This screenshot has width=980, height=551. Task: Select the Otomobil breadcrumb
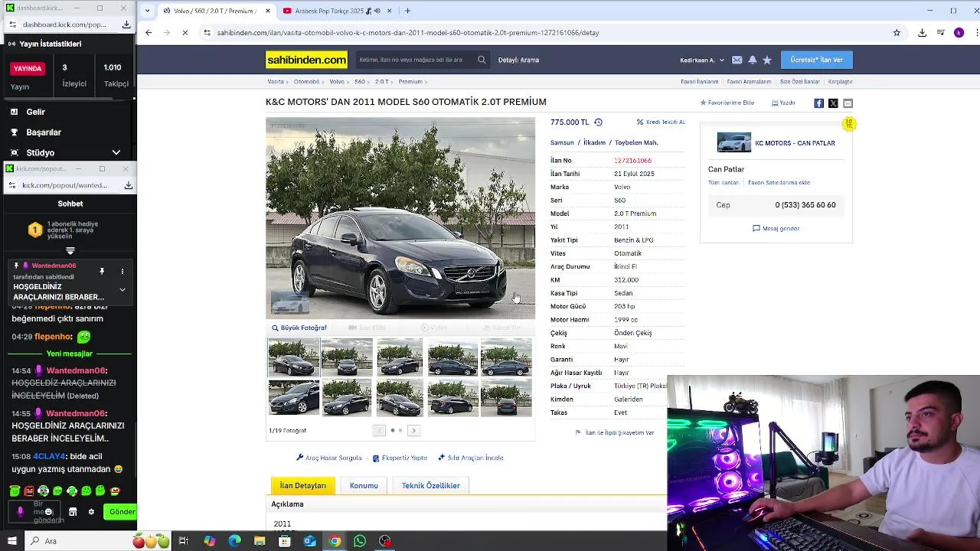[x=306, y=81]
